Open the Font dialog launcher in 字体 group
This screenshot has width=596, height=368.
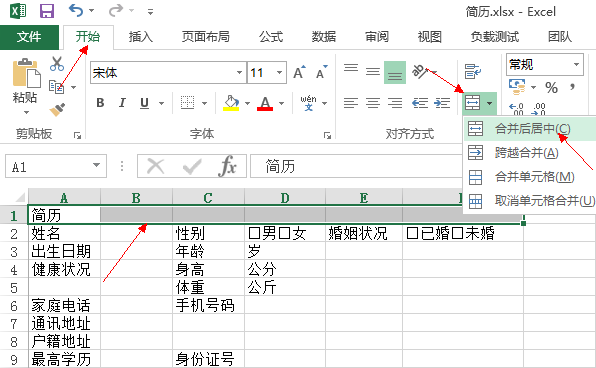click(327, 135)
